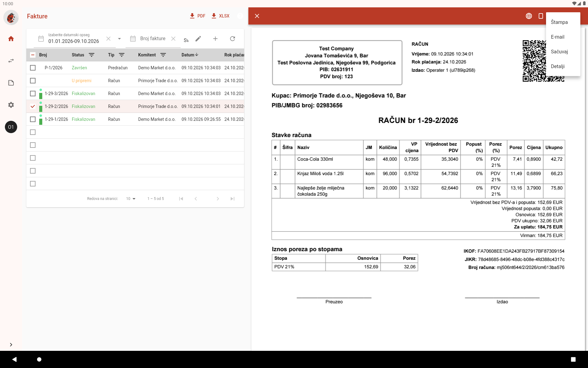Open the invoices document sidebar icon
Viewport: 588px width, 368px height.
11,83
